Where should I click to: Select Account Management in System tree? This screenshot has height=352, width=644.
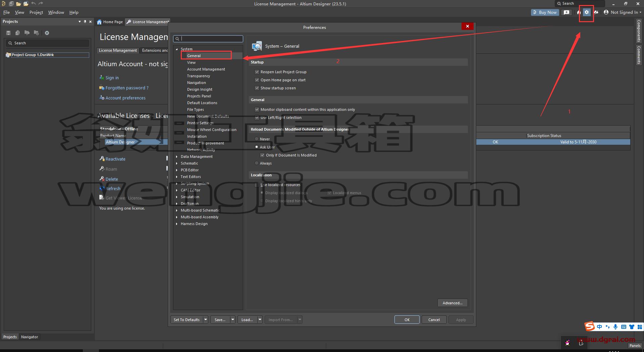[206, 69]
